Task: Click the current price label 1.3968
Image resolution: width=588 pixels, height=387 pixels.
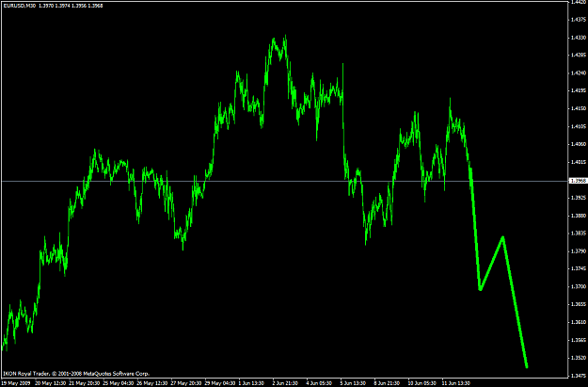Action: click(x=578, y=181)
